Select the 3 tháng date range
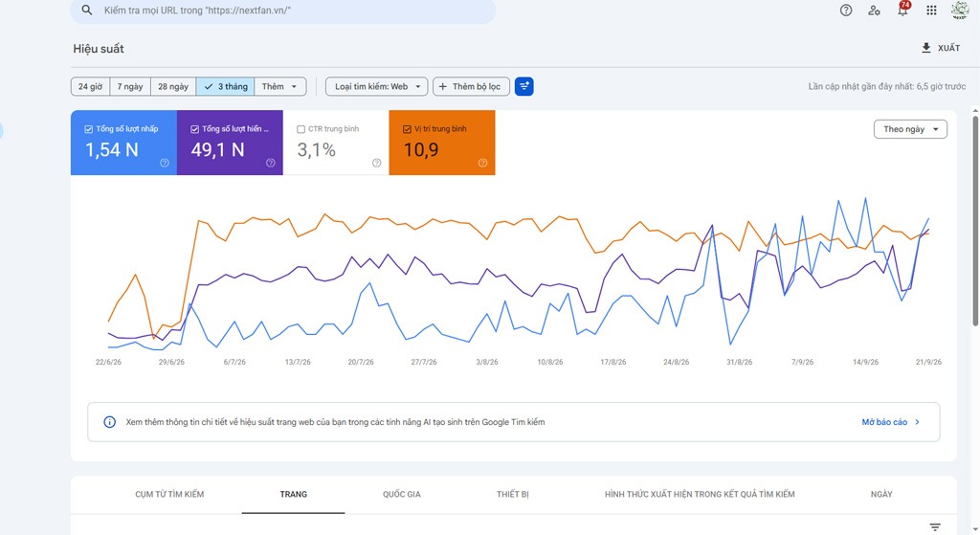 tap(226, 86)
